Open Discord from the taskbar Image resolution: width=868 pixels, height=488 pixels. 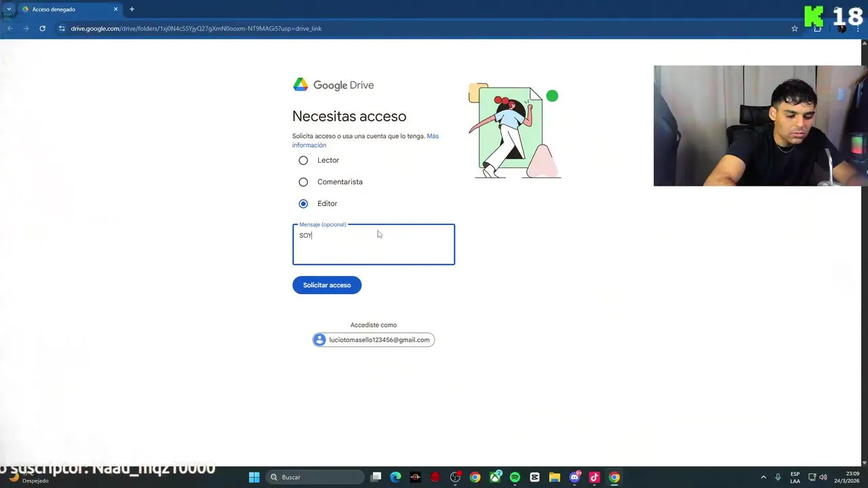(x=574, y=477)
